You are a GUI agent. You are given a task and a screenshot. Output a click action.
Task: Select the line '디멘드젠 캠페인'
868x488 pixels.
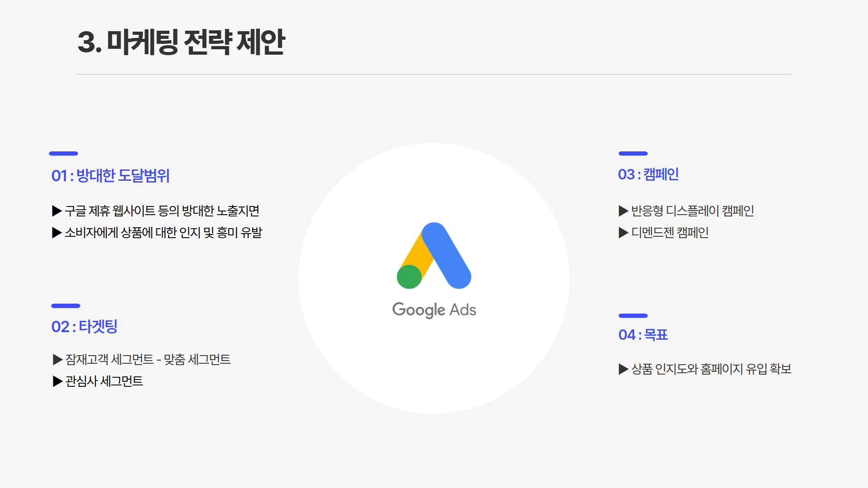click(670, 232)
